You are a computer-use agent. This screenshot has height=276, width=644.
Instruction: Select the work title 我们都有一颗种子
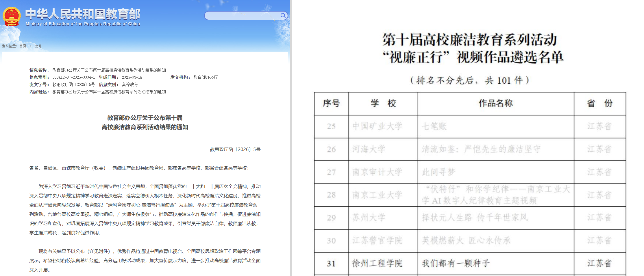pyautogui.click(x=456, y=263)
